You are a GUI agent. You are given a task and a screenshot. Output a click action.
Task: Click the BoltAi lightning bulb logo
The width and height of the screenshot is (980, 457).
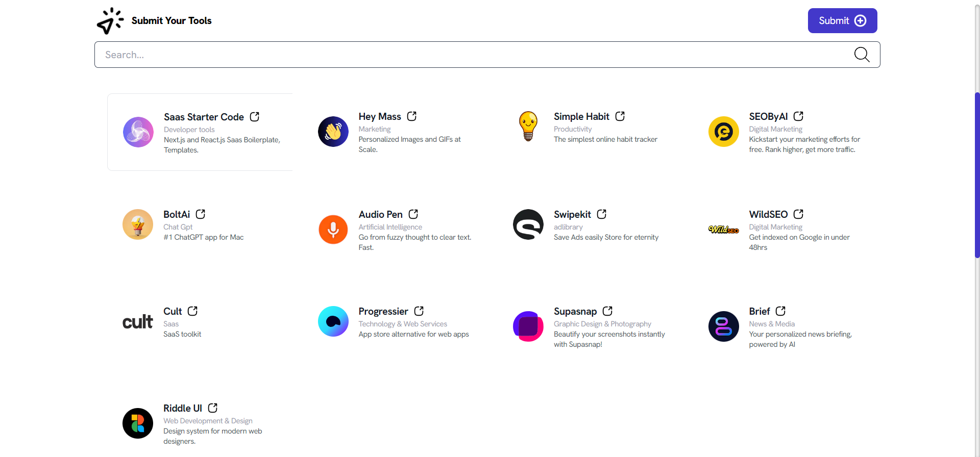138,224
